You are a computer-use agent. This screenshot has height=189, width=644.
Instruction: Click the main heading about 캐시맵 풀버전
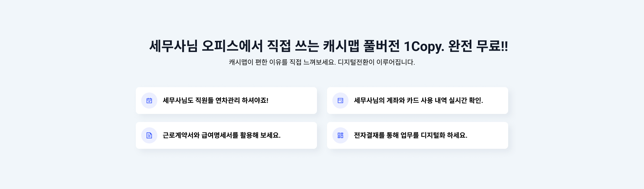[329, 46]
